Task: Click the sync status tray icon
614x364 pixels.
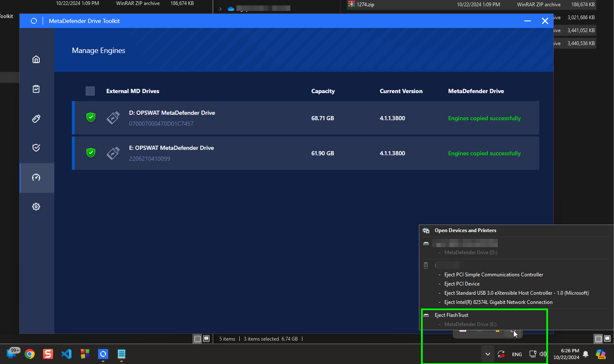Action: [x=501, y=354]
